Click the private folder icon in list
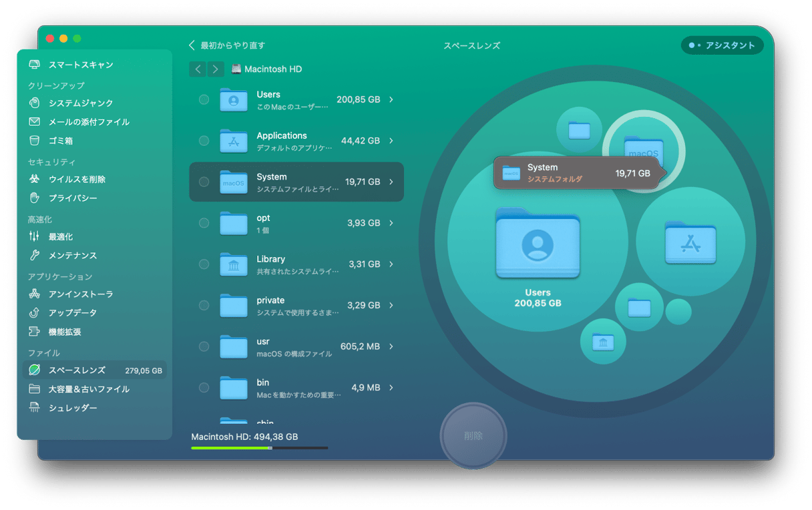The image size is (812, 510). click(234, 305)
